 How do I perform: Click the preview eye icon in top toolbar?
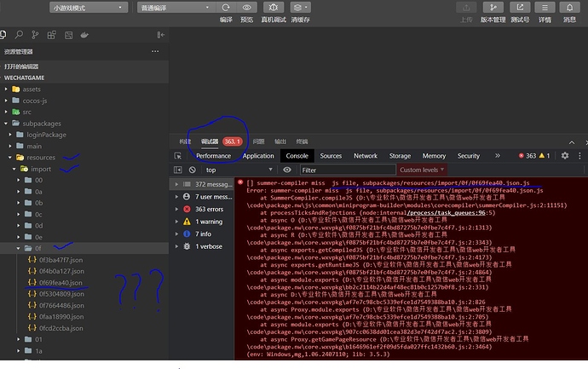pos(246,8)
